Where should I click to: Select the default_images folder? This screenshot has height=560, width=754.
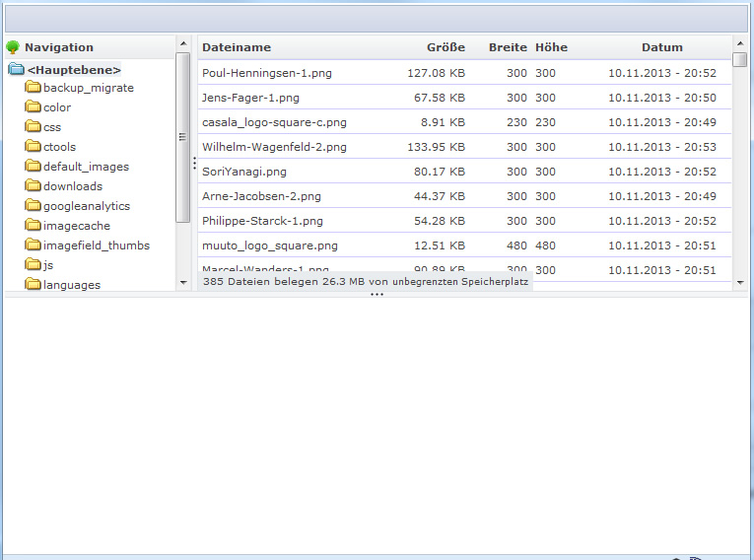86,167
